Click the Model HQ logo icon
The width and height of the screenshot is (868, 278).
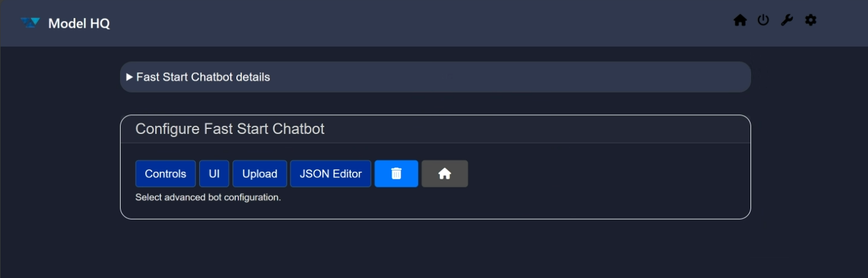click(x=30, y=23)
